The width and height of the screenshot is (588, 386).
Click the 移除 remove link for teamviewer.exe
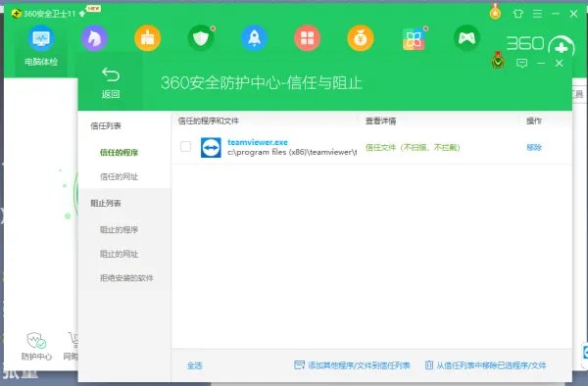click(x=534, y=147)
